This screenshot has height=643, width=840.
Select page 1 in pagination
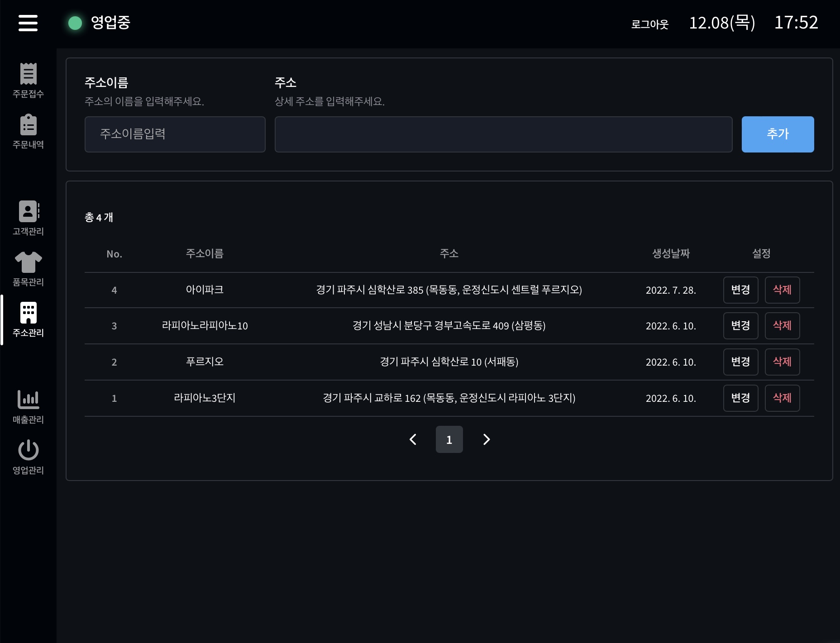(x=449, y=439)
